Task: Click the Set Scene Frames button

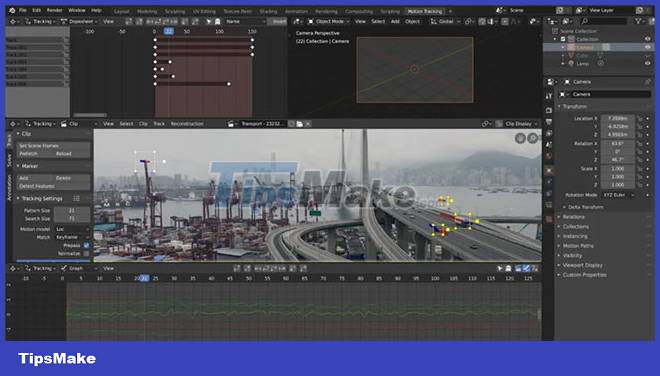Action: pyautogui.click(x=53, y=146)
